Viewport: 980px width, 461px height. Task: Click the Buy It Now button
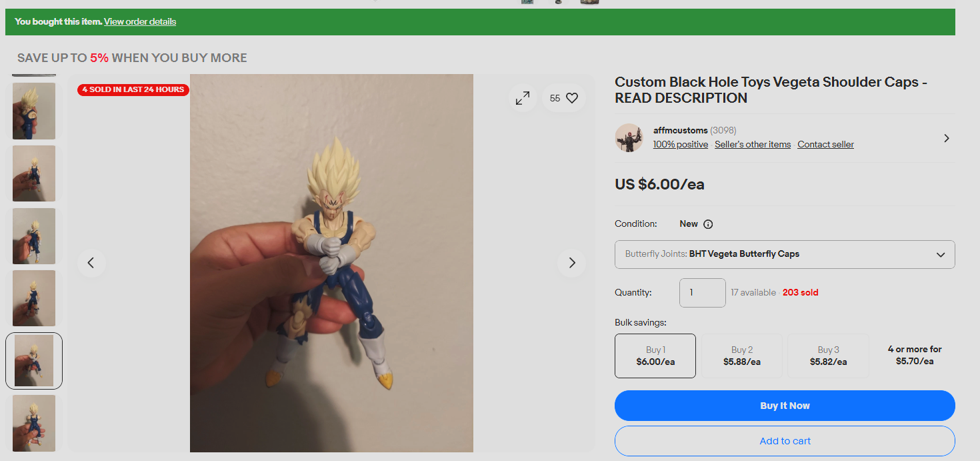pyautogui.click(x=785, y=406)
